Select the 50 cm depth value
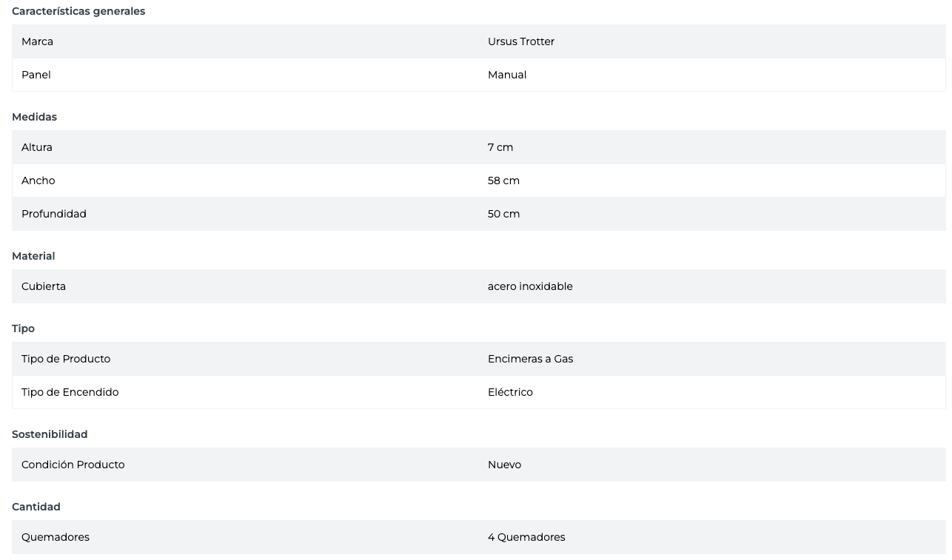Image resolution: width=952 pixels, height=560 pixels. click(x=503, y=214)
